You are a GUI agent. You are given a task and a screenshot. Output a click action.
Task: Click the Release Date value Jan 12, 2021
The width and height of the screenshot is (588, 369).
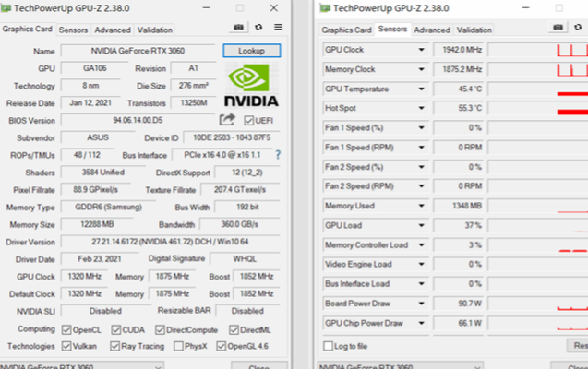click(x=90, y=103)
